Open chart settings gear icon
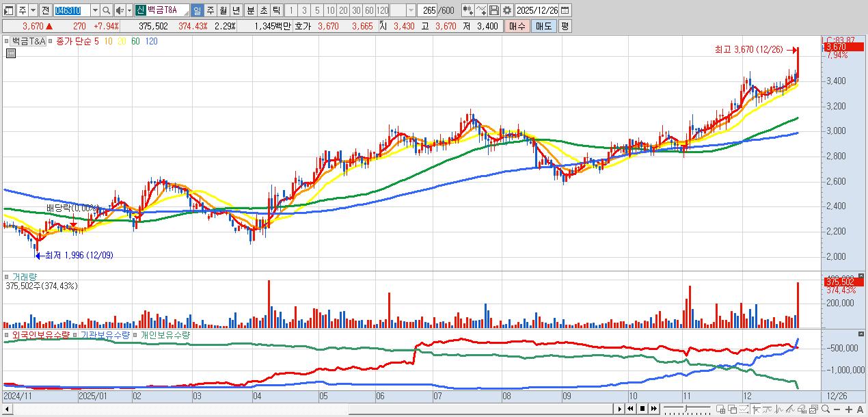The height and width of the screenshot is (417, 868). click(x=506, y=10)
